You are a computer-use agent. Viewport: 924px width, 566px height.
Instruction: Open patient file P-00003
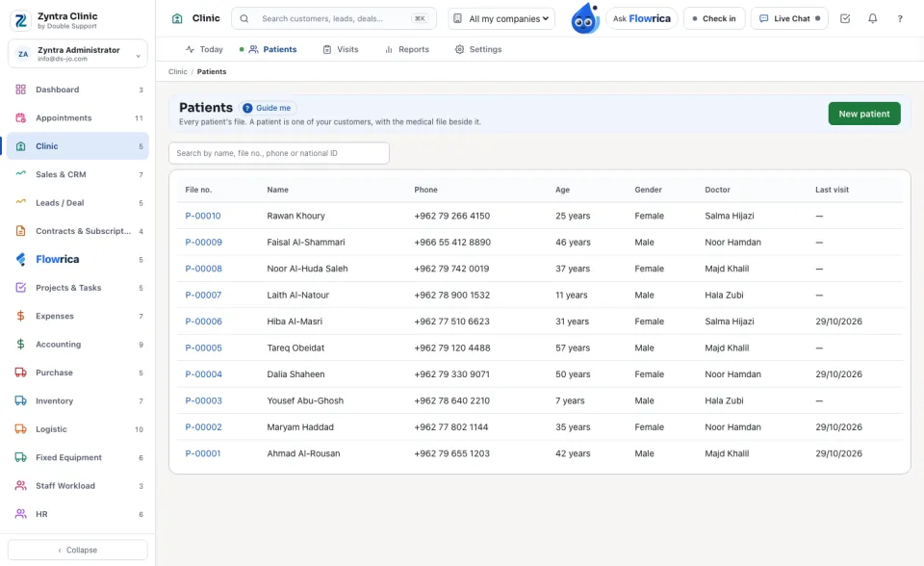point(203,400)
